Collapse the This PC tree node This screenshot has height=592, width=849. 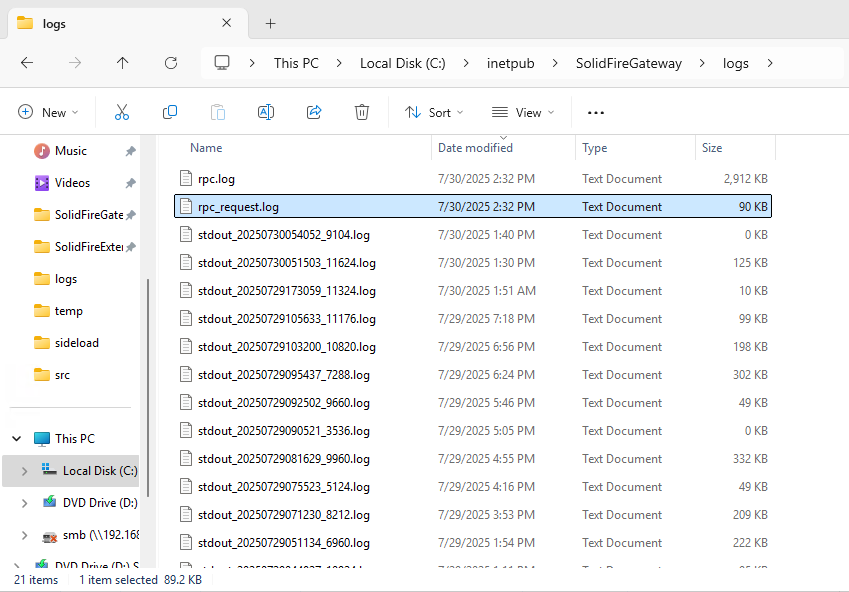click(17, 438)
